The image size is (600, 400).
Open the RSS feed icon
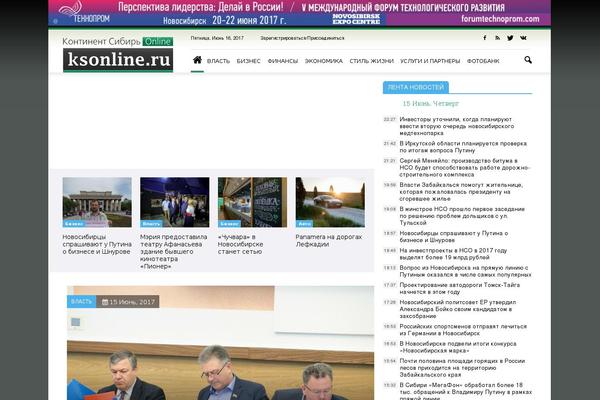497,38
